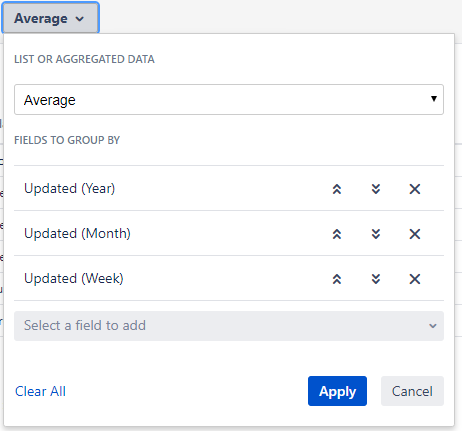
Task: Remove the Updated (Week) grouping field
Action: [415, 279]
